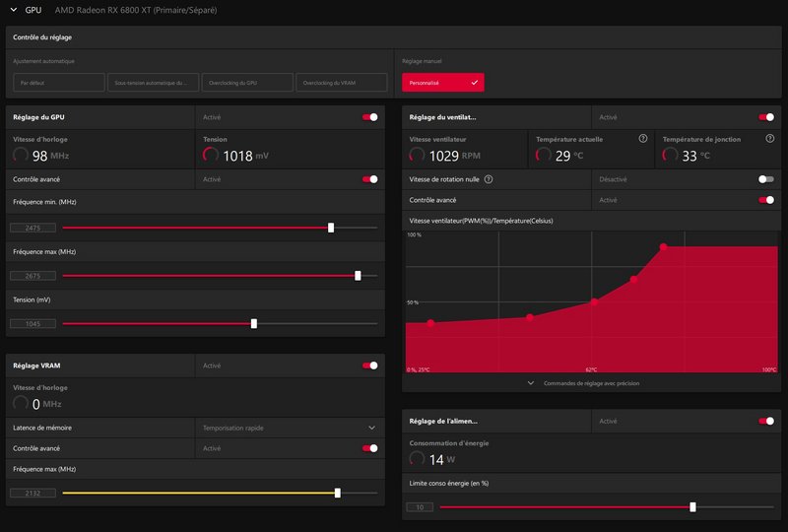This screenshot has height=532, width=788.
Task: Click GPU clock speed gauge beside 98 MHz
Action: 21,155
